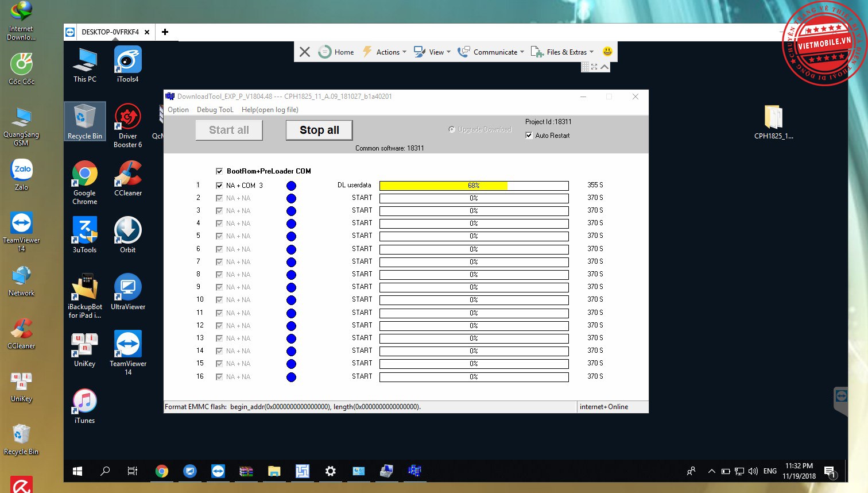Open Settings gear in remote taskbar
This screenshot has height=493, width=868.
[331, 471]
